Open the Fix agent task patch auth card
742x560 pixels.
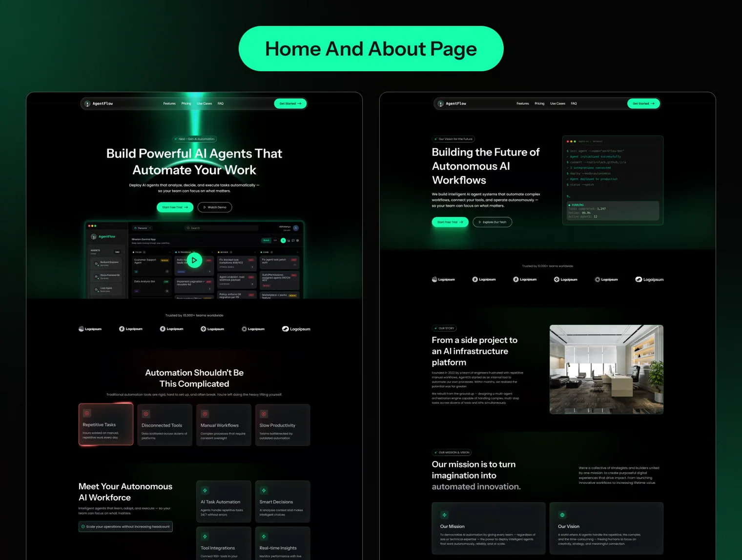click(x=280, y=262)
